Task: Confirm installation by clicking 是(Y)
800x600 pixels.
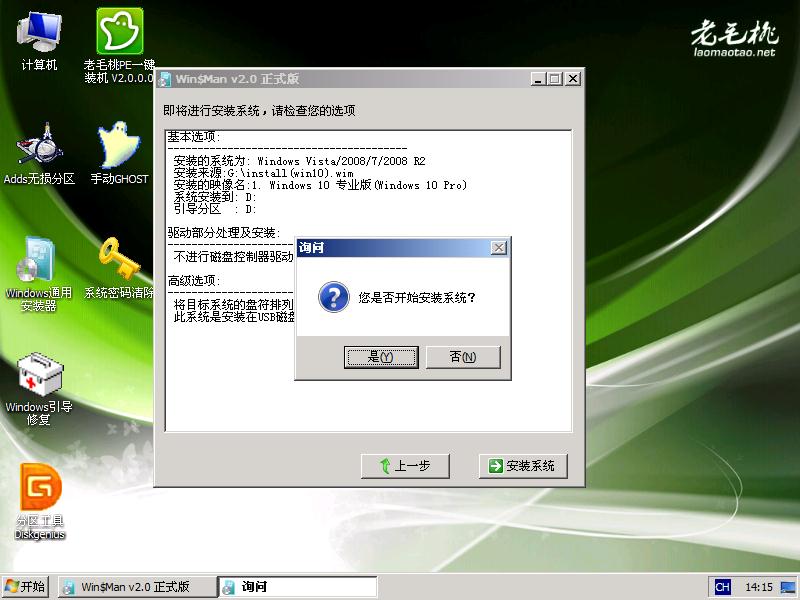Action: click(x=381, y=357)
